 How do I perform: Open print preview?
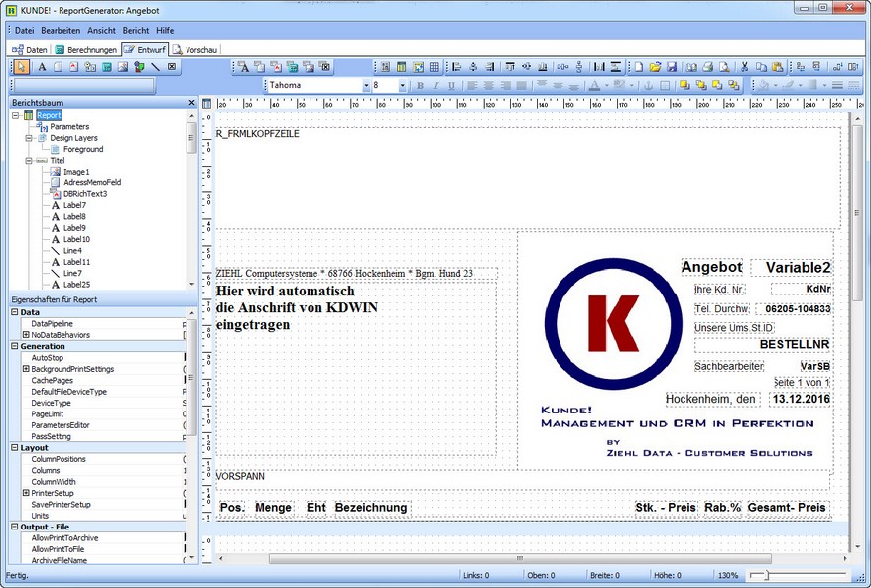pos(724,67)
